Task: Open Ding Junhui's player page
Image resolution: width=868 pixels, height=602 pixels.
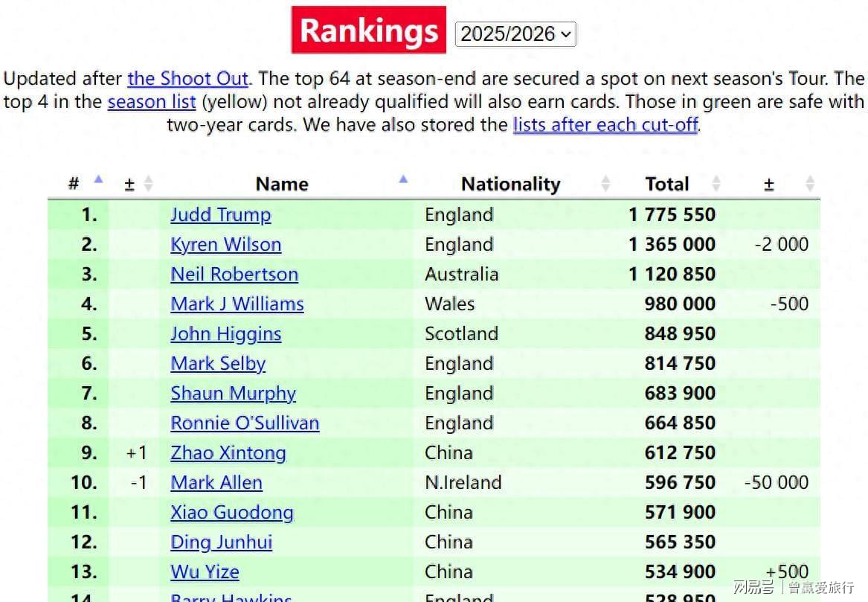Action: (221, 542)
